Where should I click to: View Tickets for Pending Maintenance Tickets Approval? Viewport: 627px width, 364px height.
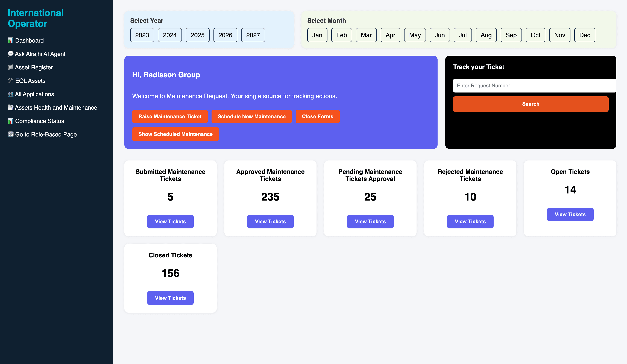[x=370, y=221]
